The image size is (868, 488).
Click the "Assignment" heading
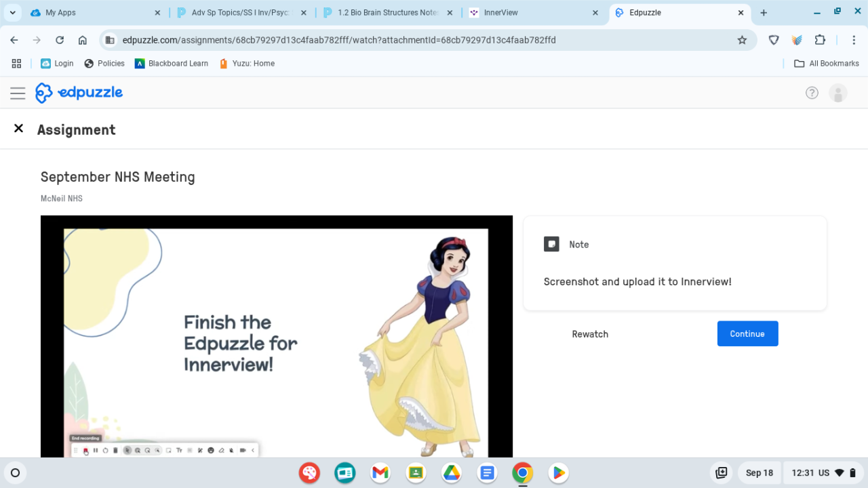pos(77,129)
